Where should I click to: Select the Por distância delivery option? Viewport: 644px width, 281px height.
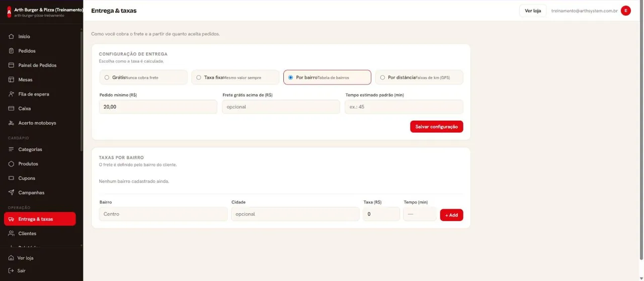pyautogui.click(x=419, y=77)
